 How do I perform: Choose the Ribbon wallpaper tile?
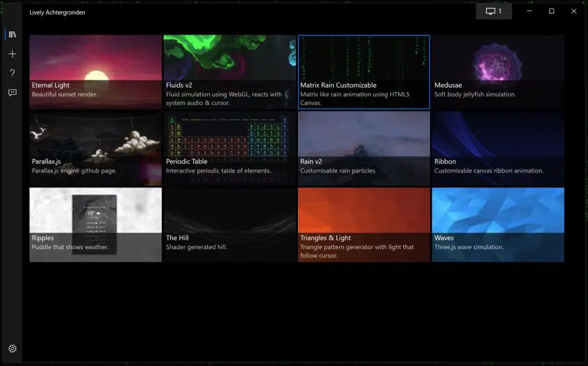498,148
